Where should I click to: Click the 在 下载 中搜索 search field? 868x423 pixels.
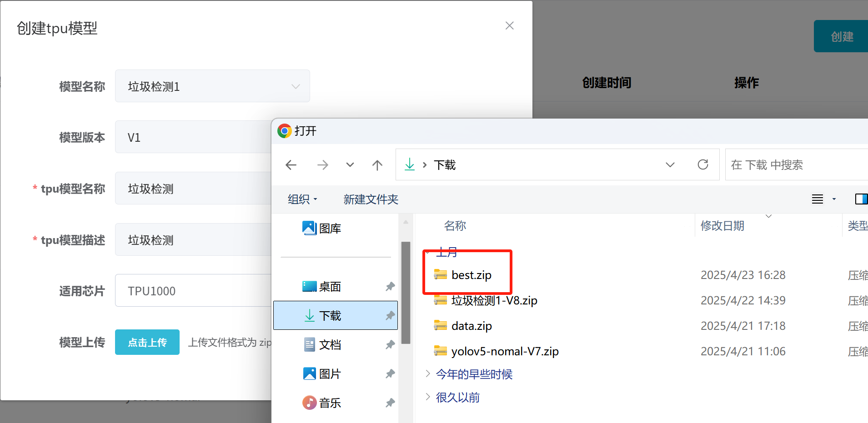coord(796,165)
